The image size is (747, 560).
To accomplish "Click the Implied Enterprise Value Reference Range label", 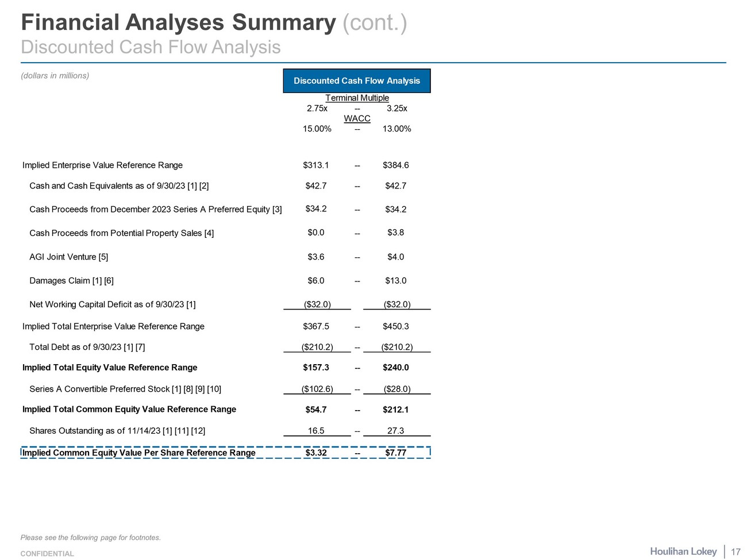I will pos(102,165).
